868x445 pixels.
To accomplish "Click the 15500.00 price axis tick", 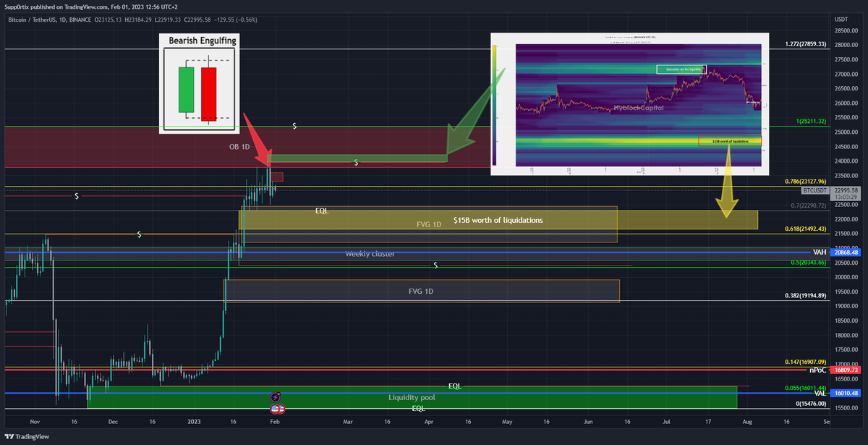I will [846, 408].
